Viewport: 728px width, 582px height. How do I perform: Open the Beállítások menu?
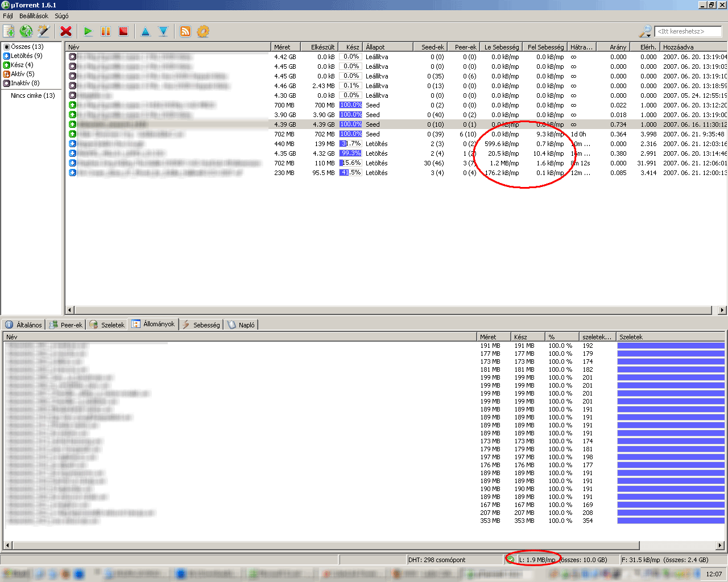pos(34,16)
